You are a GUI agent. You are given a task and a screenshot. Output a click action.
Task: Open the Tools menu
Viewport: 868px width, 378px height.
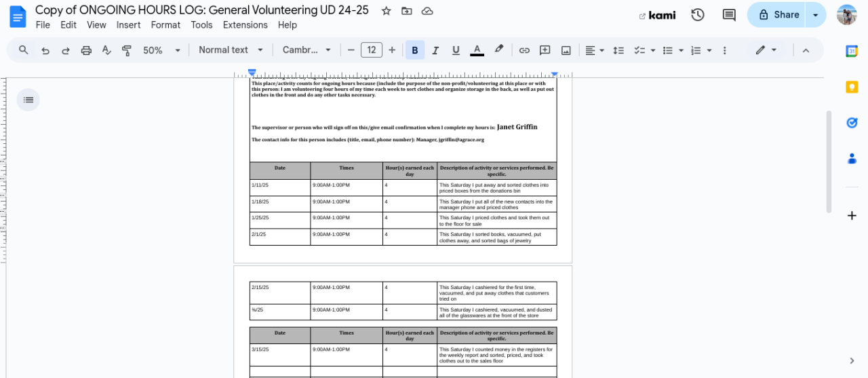pyautogui.click(x=201, y=25)
